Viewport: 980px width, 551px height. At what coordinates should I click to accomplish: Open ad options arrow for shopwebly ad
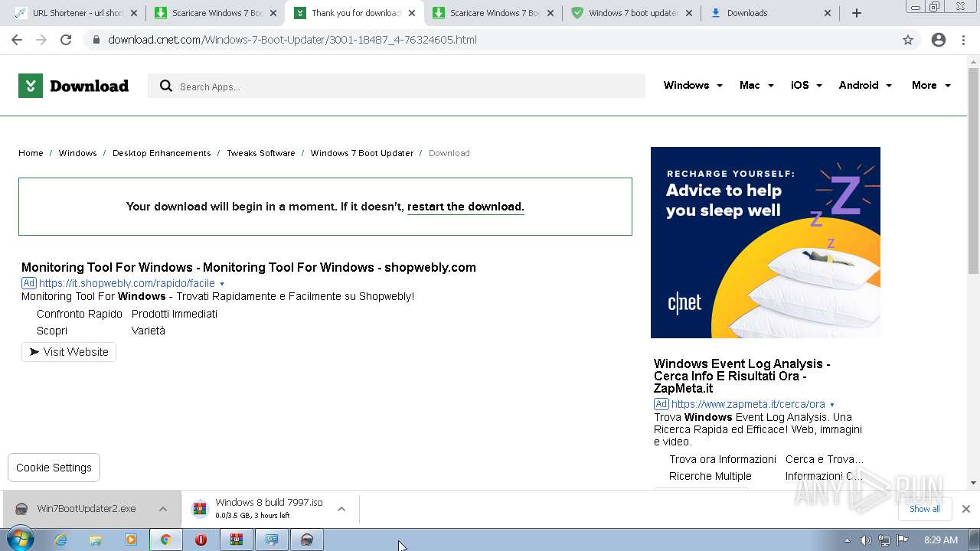(x=222, y=284)
